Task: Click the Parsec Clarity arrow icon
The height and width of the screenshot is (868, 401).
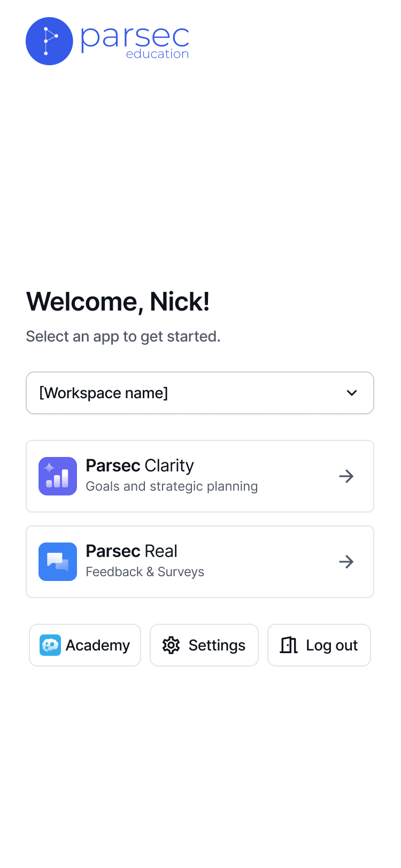Action: [346, 476]
